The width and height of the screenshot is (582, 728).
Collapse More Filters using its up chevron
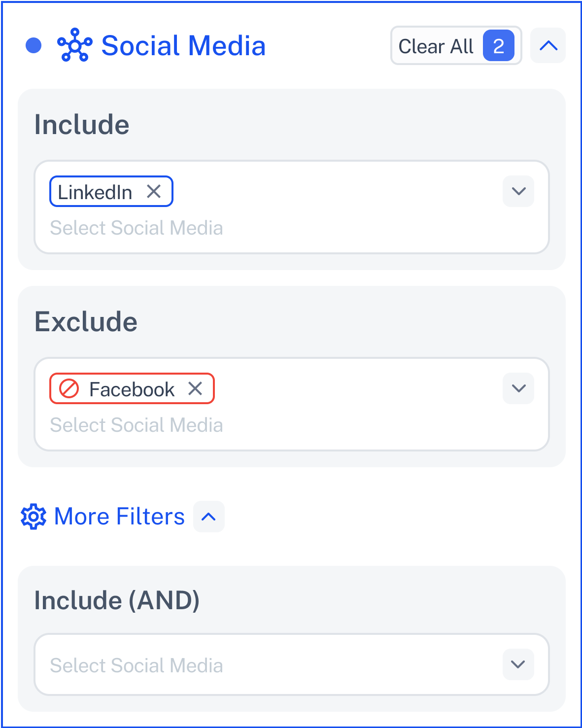209,517
